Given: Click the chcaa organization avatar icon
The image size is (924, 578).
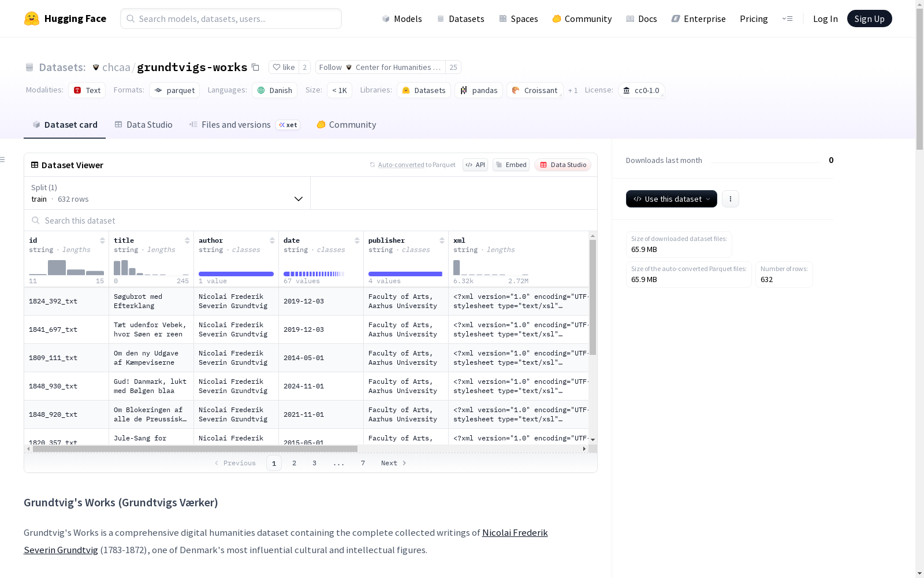Looking at the screenshot, I should click(x=96, y=68).
